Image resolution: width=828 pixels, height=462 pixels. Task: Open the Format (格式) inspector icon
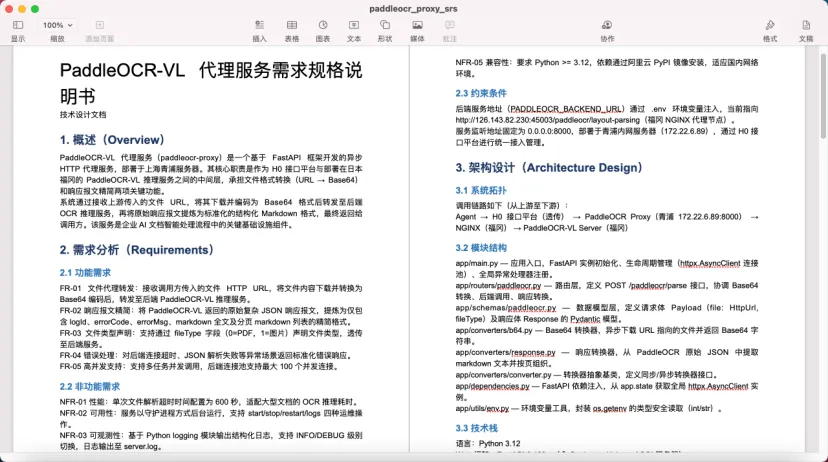(x=770, y=25)
